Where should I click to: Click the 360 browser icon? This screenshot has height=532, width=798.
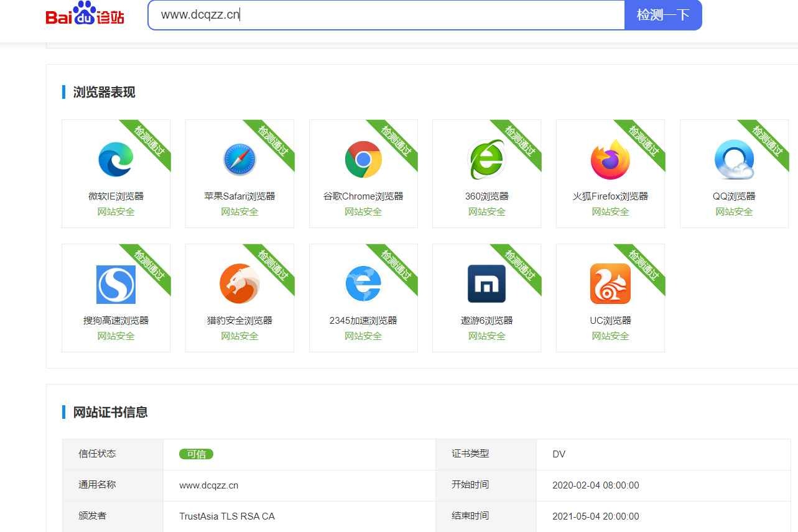(486, 159)
